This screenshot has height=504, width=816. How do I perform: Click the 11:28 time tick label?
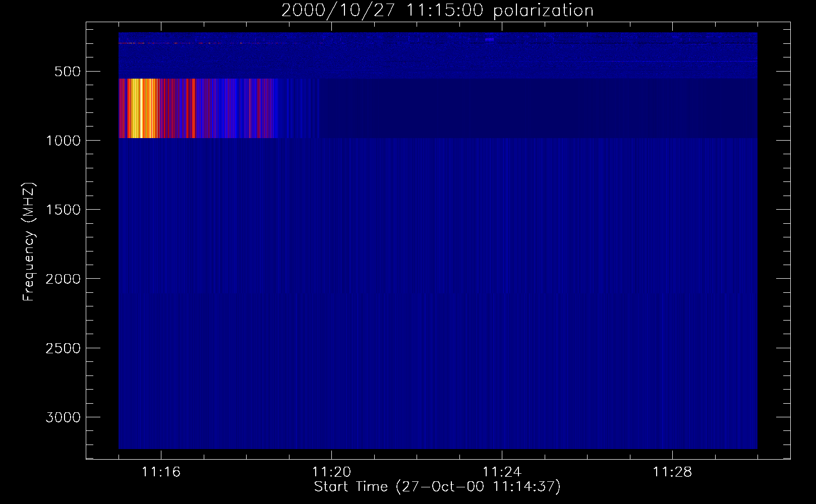(x=672, y=472)
